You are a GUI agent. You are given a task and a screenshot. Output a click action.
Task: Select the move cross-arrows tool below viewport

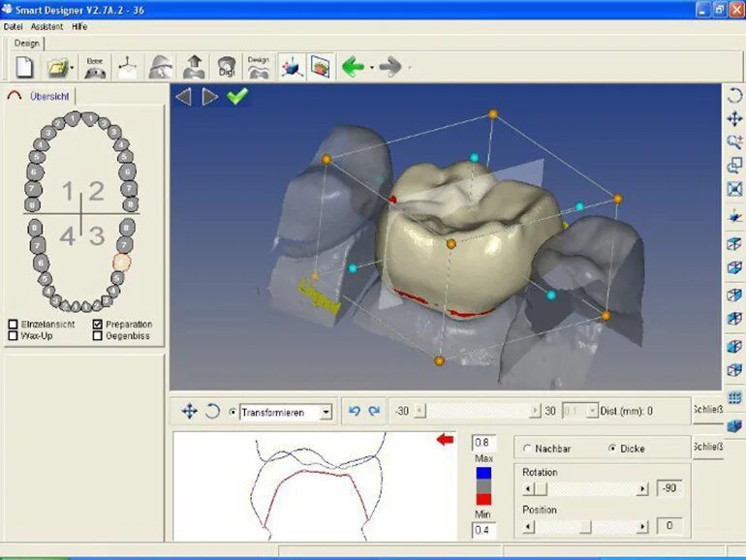(x=189, y=411)
